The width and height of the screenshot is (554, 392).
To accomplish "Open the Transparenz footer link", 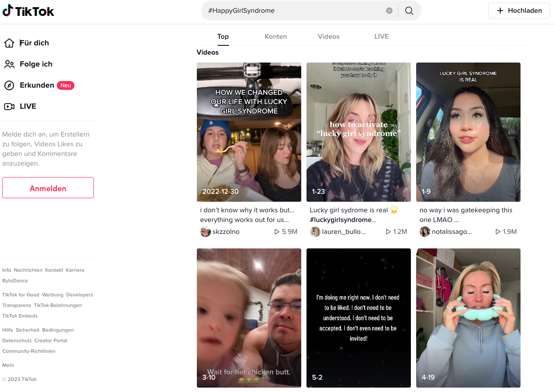I will coord(17,305).
